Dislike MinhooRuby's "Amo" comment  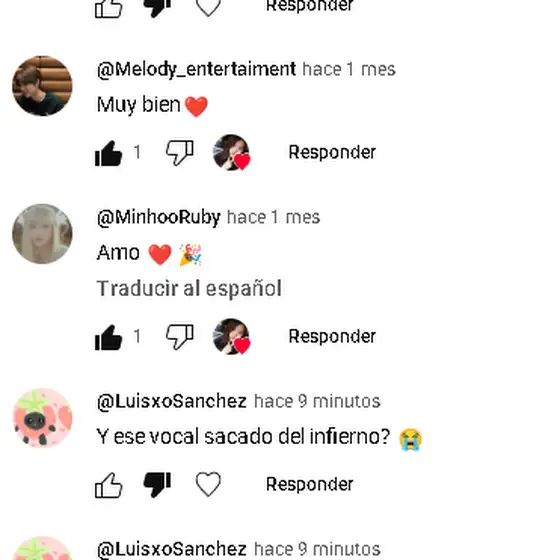(x=180, y=337)
